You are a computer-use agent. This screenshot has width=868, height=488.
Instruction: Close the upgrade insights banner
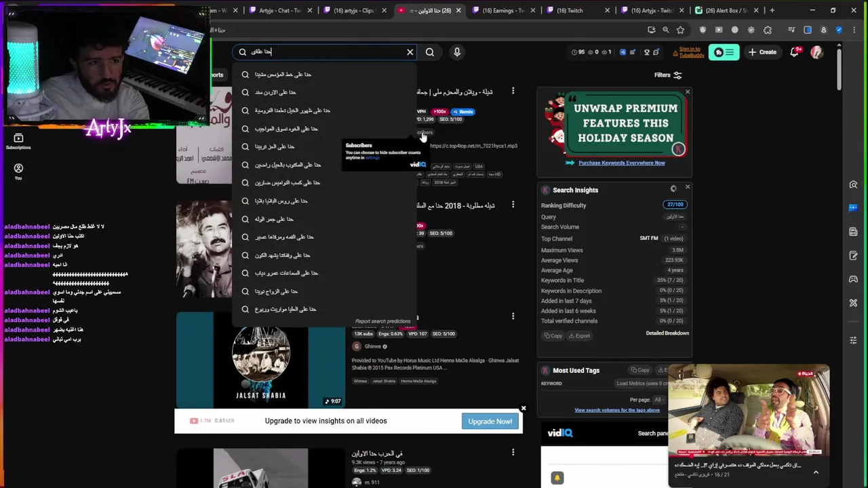click(523, 408)
